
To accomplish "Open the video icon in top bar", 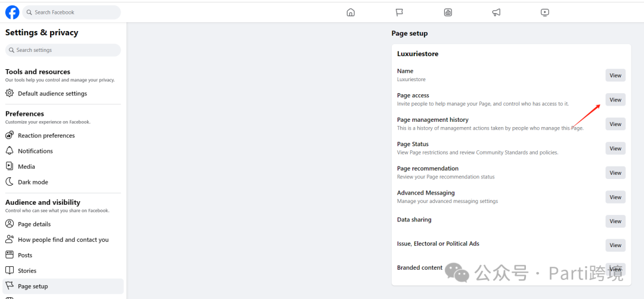I will coord(544,13).
